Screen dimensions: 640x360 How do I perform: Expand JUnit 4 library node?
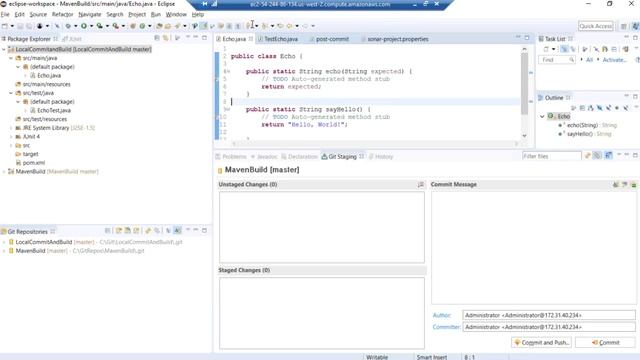[11, 137]
